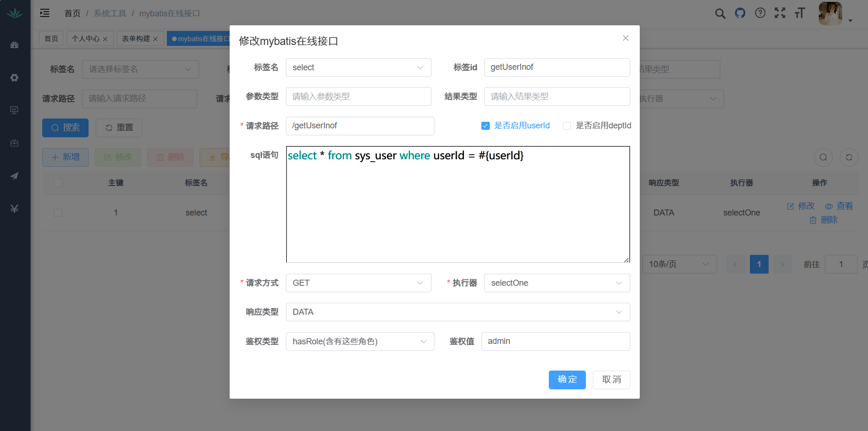Open the font size setting icon
Screen dimensions: 868x431
tap(800, 13)
